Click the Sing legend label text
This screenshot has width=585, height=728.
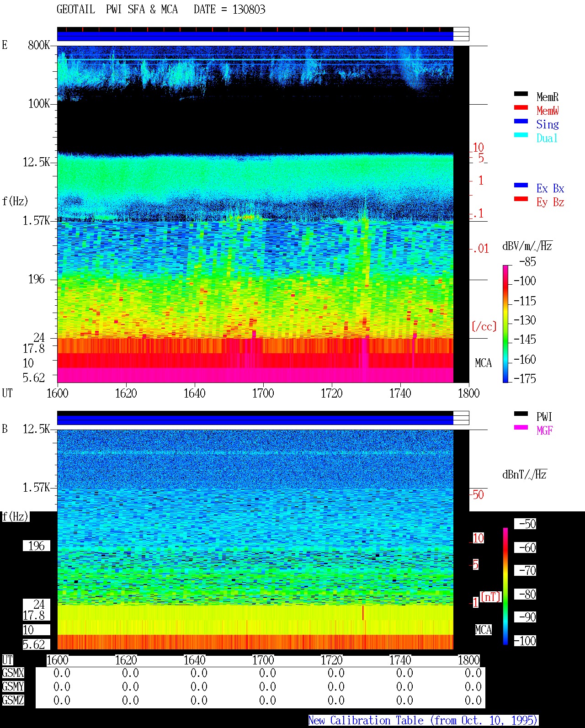548,124
